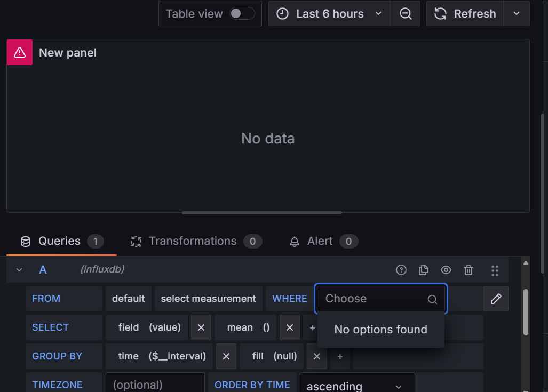Expand the refresh interval dropdown arrow
548x392 pixels.
tap(516, 14)
